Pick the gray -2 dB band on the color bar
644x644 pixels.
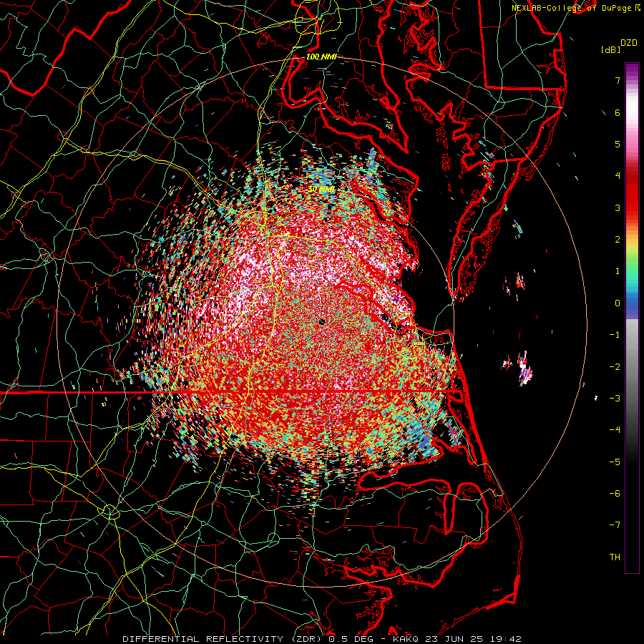point(632,367)
